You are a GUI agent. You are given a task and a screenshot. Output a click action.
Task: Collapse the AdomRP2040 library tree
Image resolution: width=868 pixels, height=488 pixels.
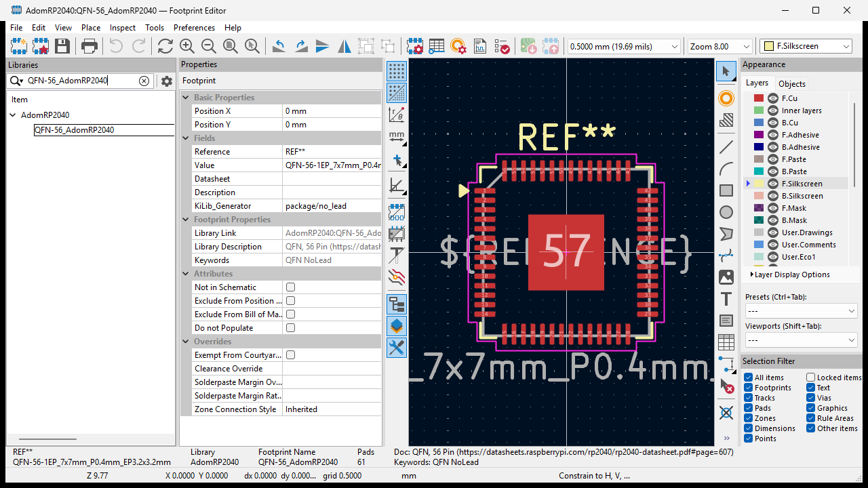coord(13,115)
